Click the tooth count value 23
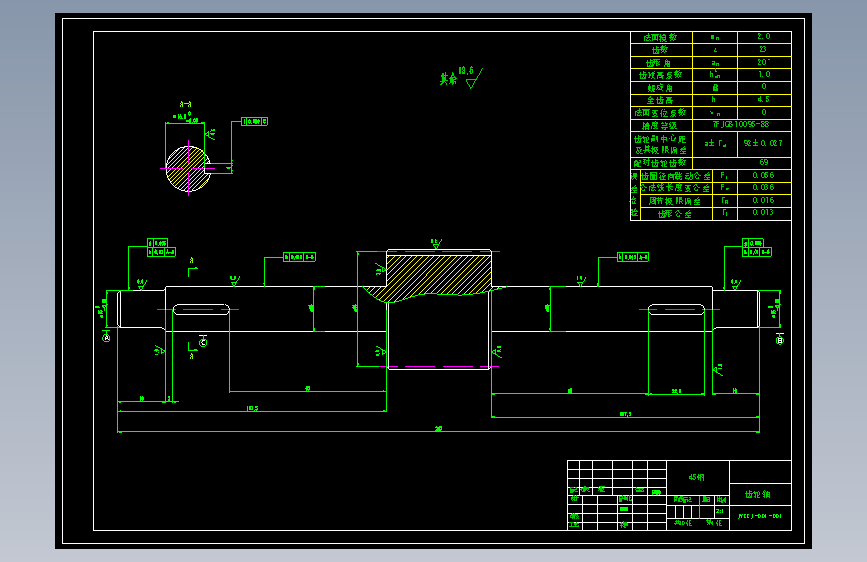 tap(764, 50)
